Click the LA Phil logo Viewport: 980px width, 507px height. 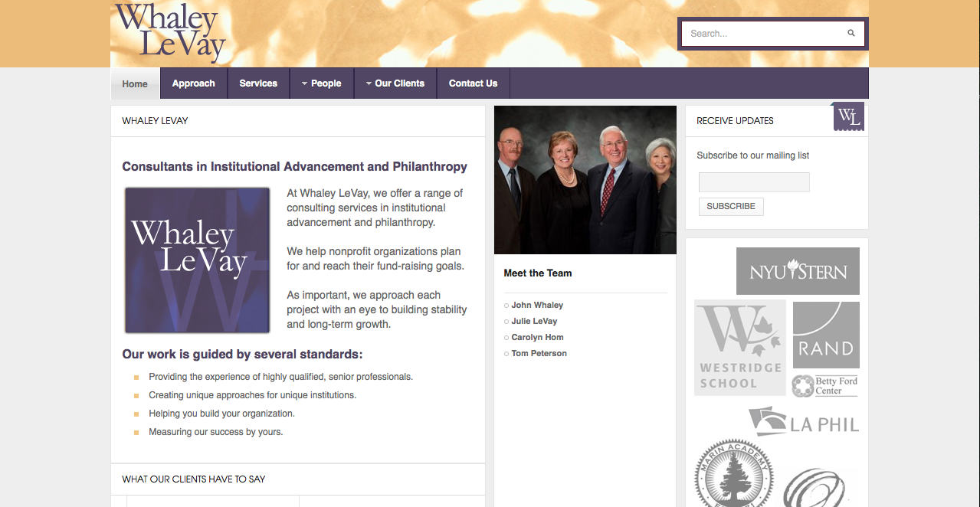click(x=804, y=422)
